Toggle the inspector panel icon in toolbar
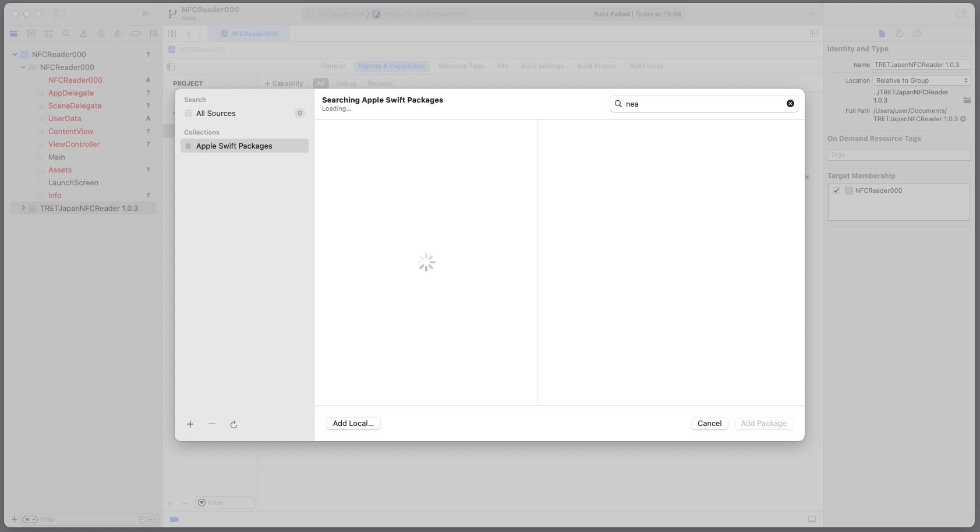This screenshot has width=980, height=532. [x=961, y=14]
